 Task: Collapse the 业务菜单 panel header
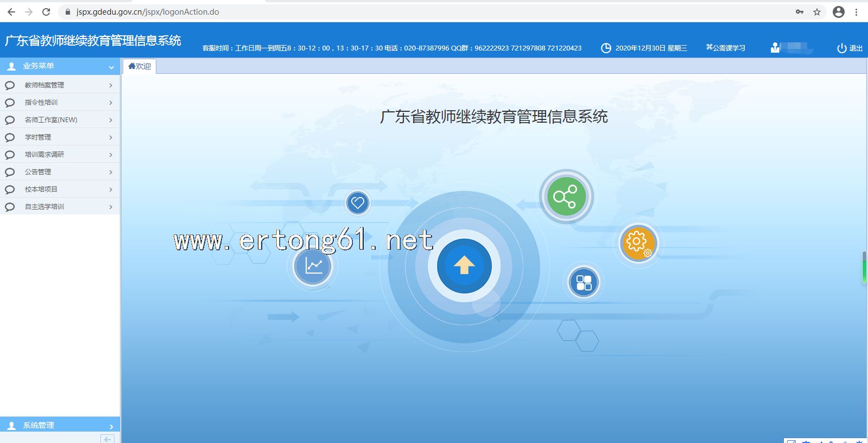[60, 66]
